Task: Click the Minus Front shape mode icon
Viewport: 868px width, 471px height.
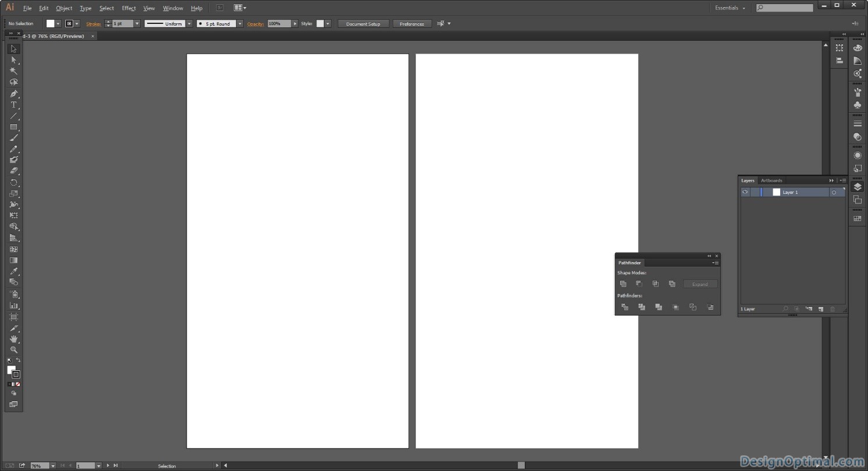Action: 639,284
